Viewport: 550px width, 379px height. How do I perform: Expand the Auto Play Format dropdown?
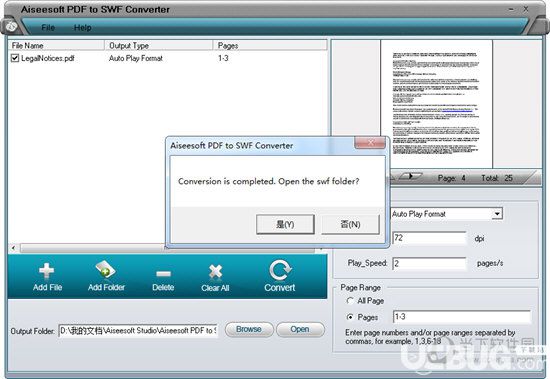click(x=497, y=214)
